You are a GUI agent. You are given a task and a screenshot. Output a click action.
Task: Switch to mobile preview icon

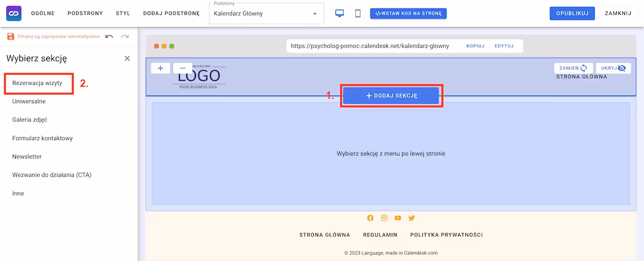click(x=358, y=13)
